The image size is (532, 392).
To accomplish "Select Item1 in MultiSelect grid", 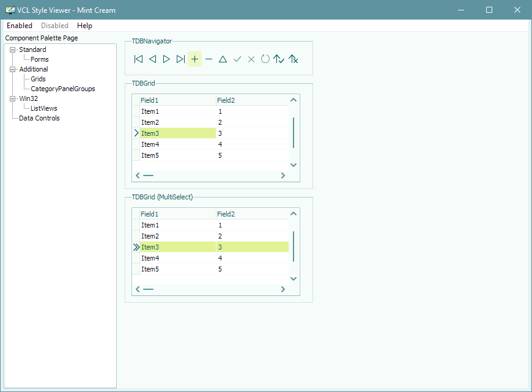I will click(178, 225).
